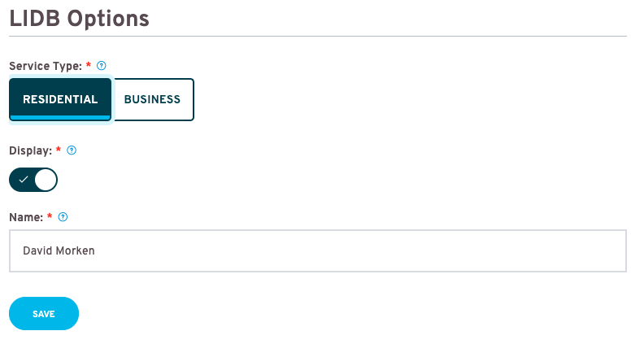Click the checkmark inside the Display switch
The width and height of the screenshot is (644, 344).
point(24,180)
